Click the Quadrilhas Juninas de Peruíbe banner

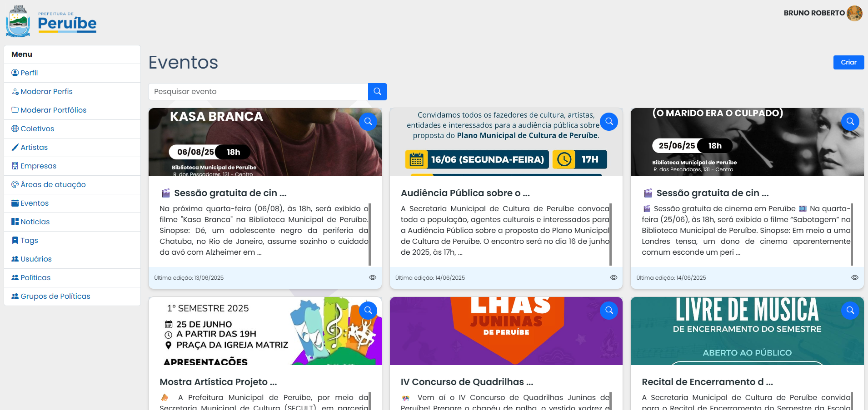coord(506,331)
